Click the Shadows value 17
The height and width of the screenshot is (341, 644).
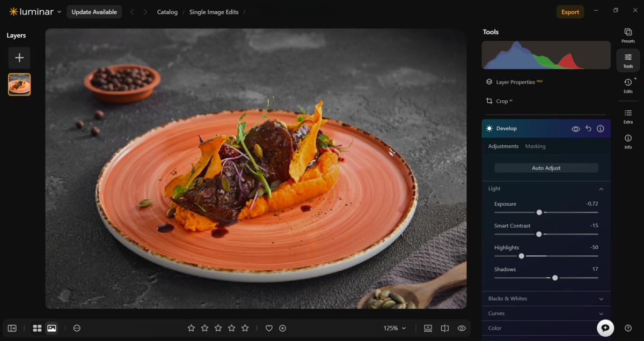[595, 269]
